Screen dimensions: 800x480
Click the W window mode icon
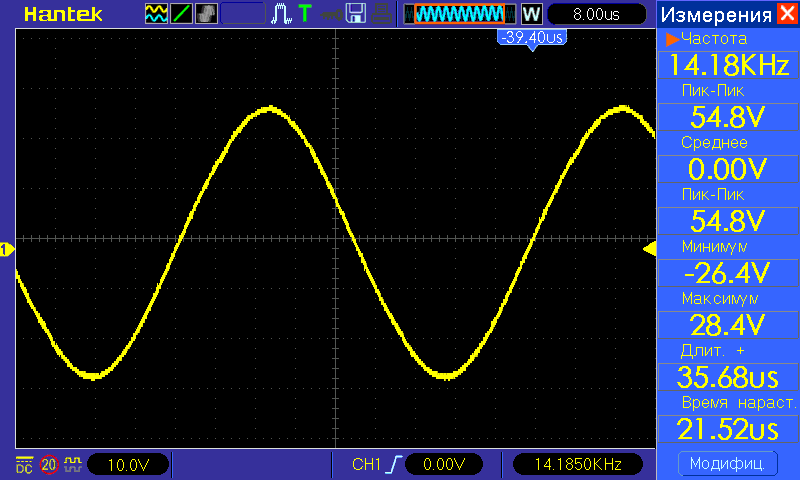click(532, 14)
